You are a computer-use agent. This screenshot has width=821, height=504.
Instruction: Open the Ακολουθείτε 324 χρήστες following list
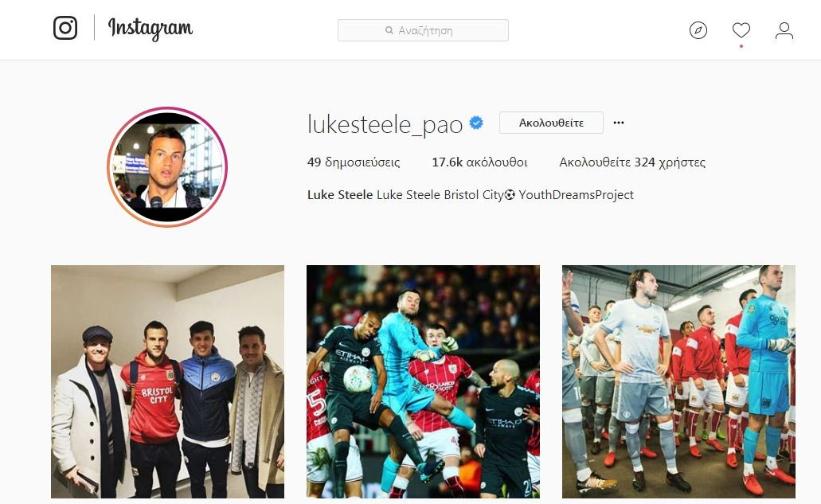click(632, 162)
